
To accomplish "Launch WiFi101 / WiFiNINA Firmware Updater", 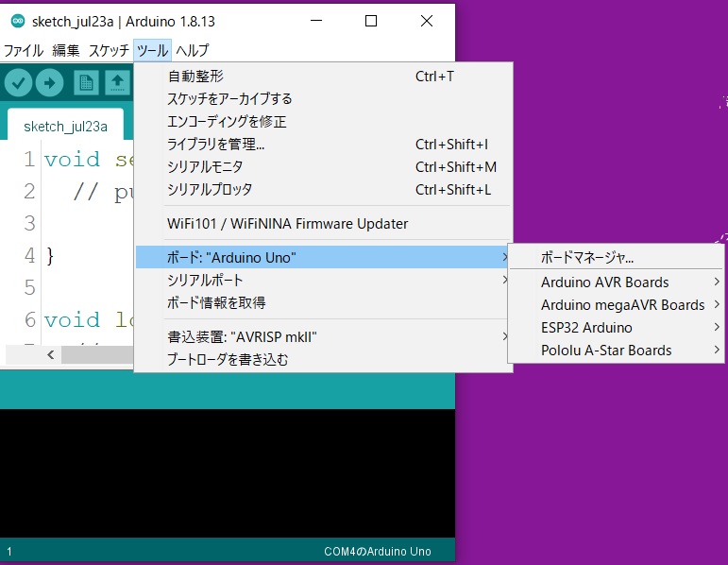I will point(324,224).
